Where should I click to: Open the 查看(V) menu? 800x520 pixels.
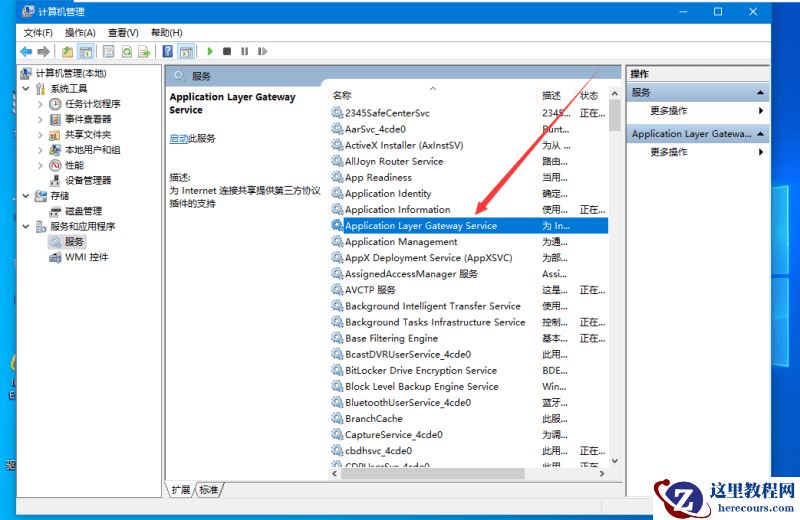click(123, 33)
